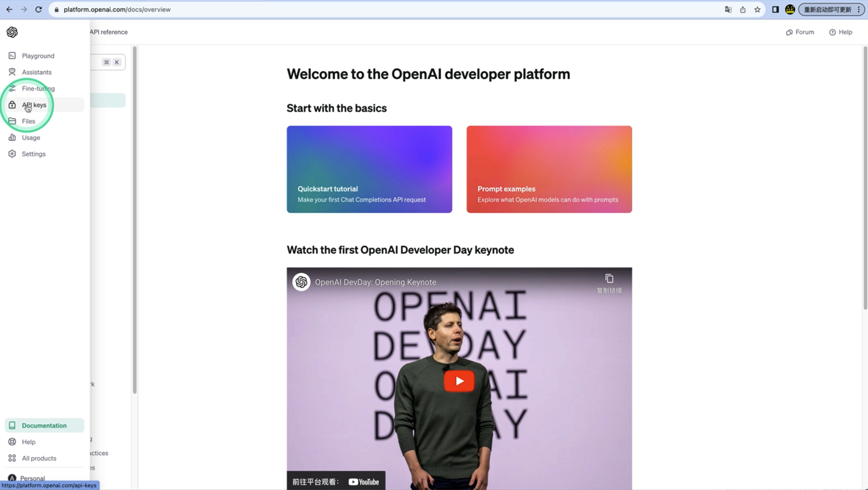868x490 pixels.
Task: Open the Help link in the header
Action: 841,32
